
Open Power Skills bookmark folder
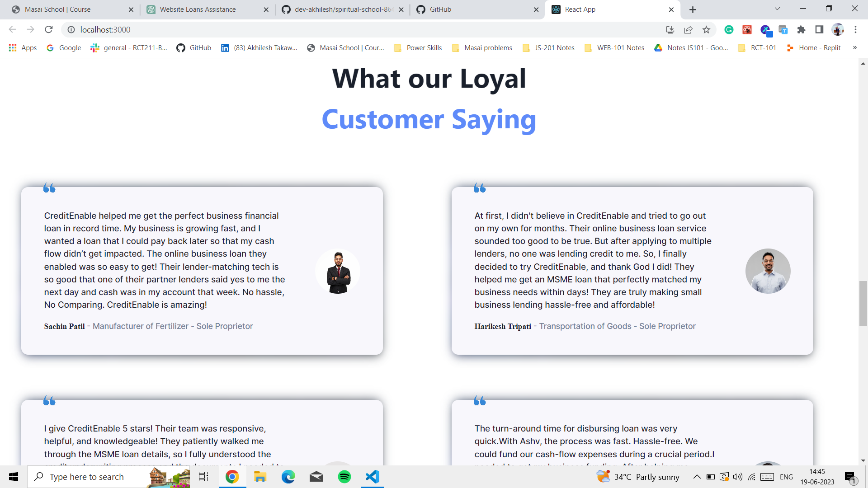(x=418, y=47)
